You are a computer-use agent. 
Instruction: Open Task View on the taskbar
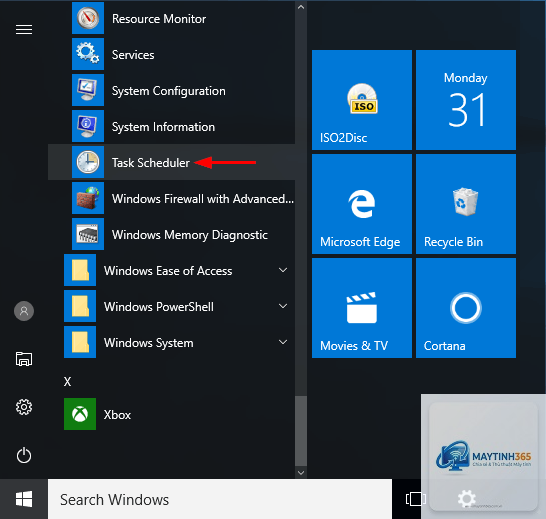point(416,499)
